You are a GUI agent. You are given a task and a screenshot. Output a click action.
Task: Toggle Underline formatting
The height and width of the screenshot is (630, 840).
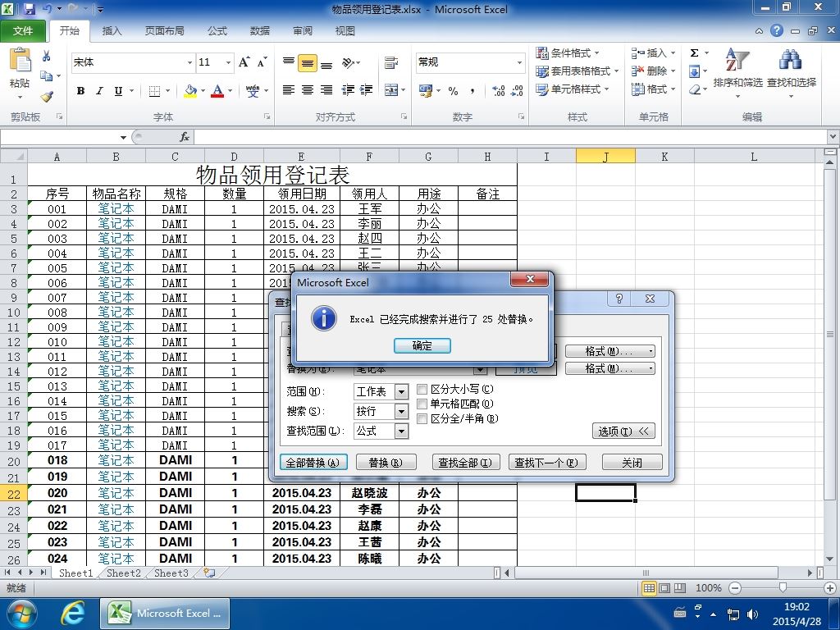pyautogui.click(x=118, y=90)
